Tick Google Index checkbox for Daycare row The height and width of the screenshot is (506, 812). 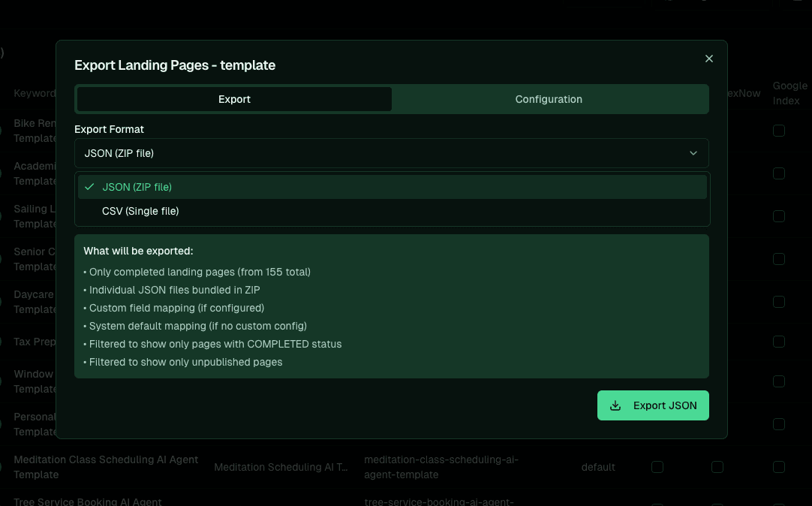779,302
